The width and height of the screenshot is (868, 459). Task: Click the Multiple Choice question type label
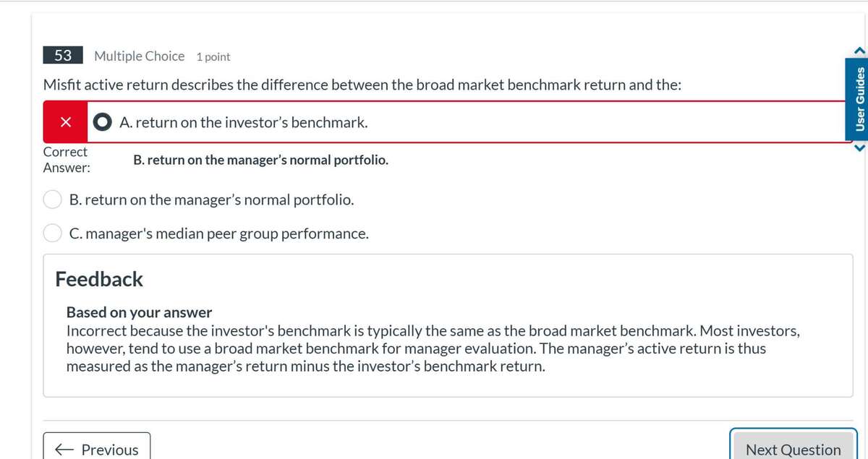point(139,56)
